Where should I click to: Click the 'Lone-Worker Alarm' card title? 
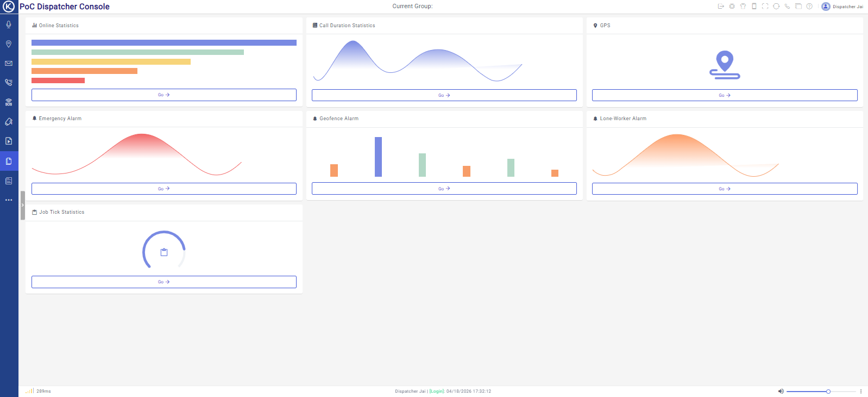click(x=623, y=119)
